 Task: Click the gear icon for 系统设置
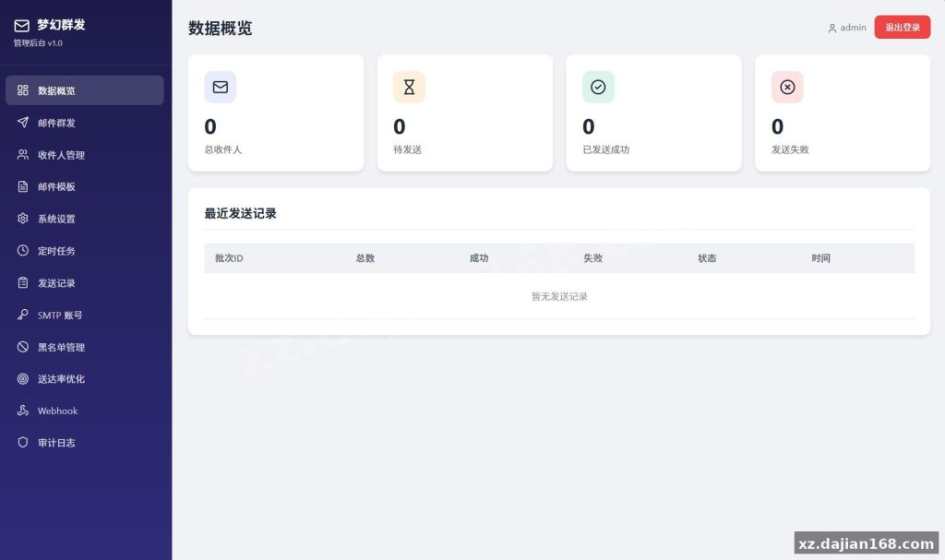(x=22, y=219)
